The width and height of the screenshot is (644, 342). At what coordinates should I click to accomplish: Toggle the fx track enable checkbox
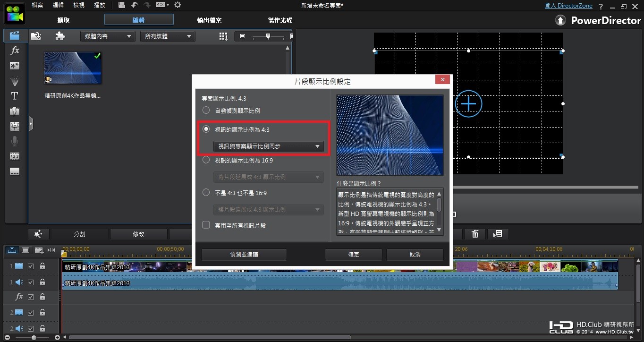[x=31, y=297]
